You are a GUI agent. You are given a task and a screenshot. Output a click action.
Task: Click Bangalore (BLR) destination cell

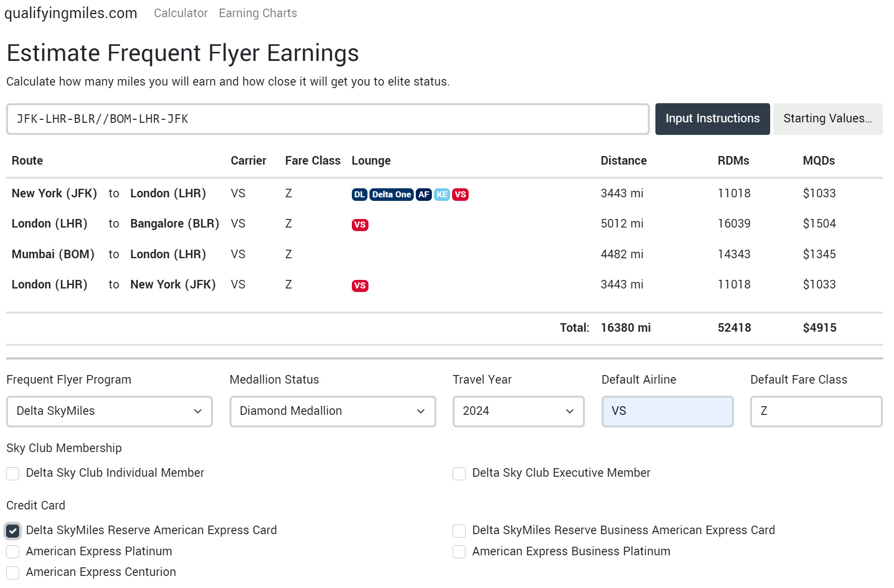click(175, 224)
